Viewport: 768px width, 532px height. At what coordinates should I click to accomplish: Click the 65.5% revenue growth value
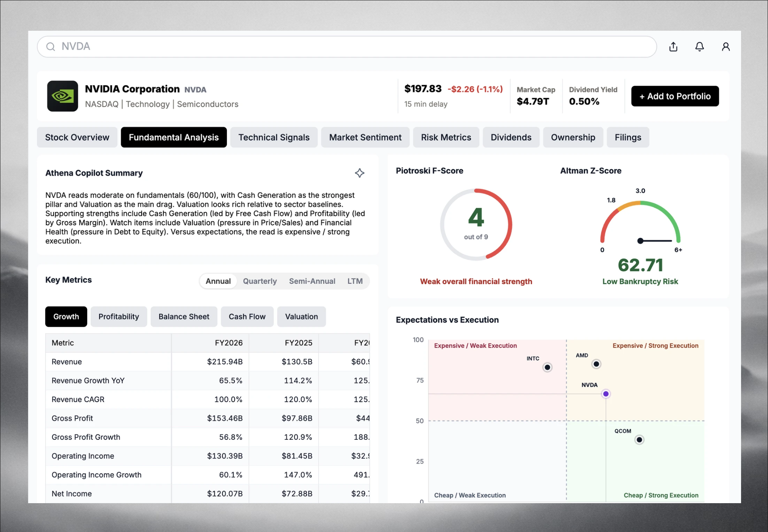[231, 381]
